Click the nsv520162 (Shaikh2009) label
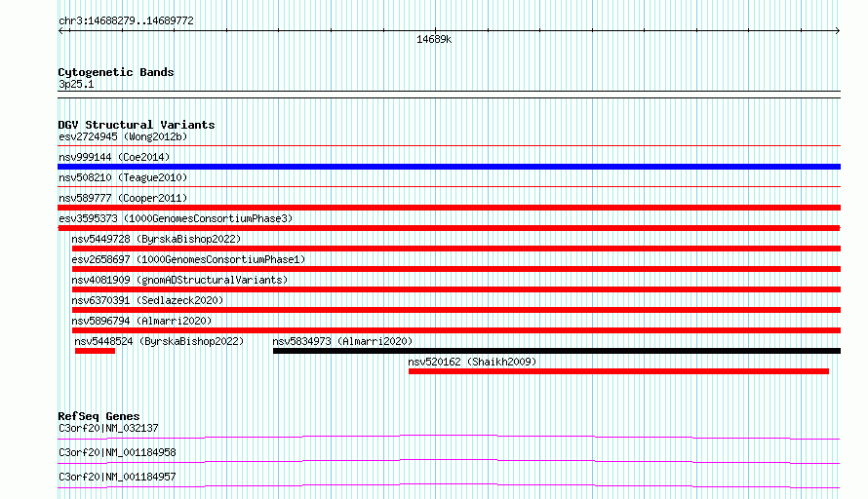Viewport: 868px width, 499px height. pyautogui.click(x=472, y=362)
